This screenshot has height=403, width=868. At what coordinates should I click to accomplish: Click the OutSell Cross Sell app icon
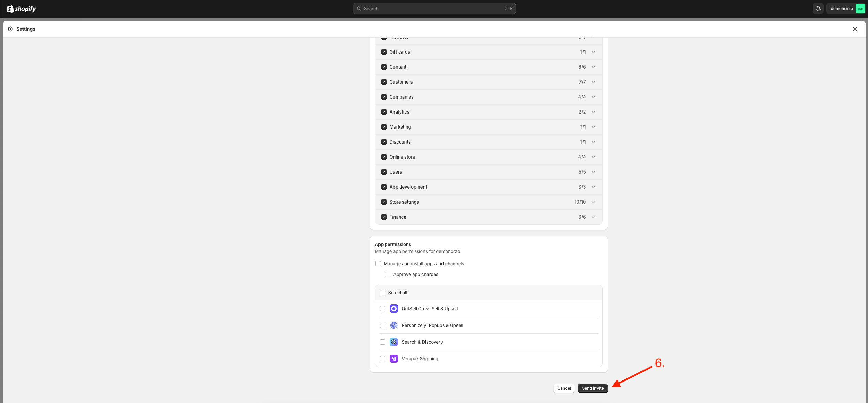(x=393, y=309)
